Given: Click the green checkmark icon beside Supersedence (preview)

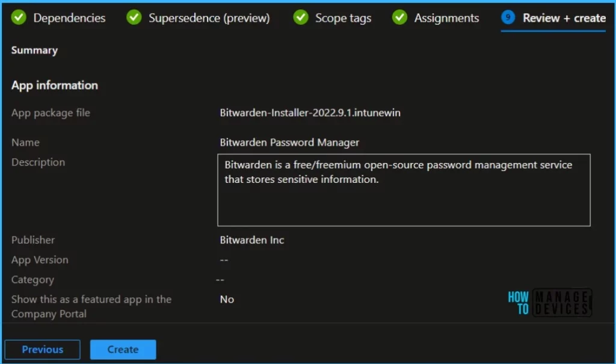Looking at the screenshot, I should click(x=134, y=17).
